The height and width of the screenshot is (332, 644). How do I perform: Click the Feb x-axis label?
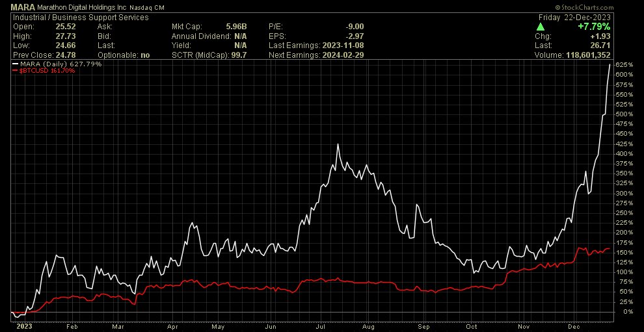(72, 327)
